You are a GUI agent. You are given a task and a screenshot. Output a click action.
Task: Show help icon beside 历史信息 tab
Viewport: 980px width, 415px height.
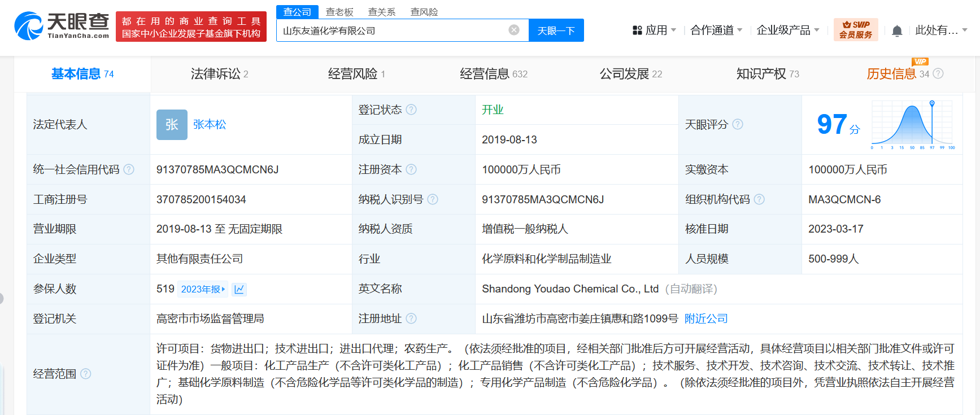[938, 73]
